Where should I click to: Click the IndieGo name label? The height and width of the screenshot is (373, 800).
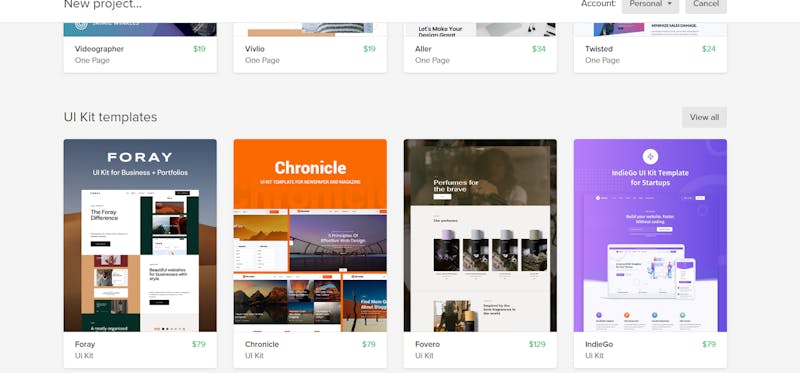599,344
